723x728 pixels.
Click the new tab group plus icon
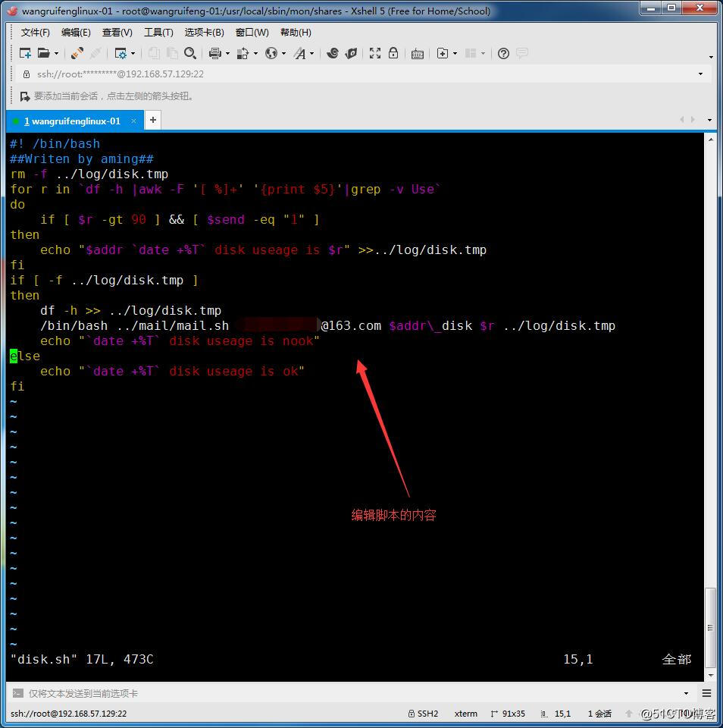[443, 53]
